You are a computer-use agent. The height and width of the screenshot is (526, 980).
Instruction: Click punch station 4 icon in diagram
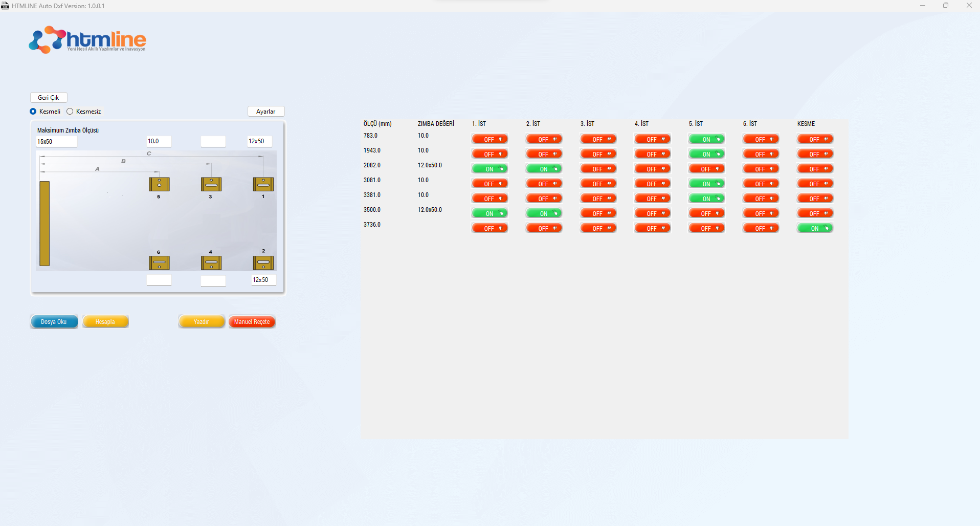(211, 263)
